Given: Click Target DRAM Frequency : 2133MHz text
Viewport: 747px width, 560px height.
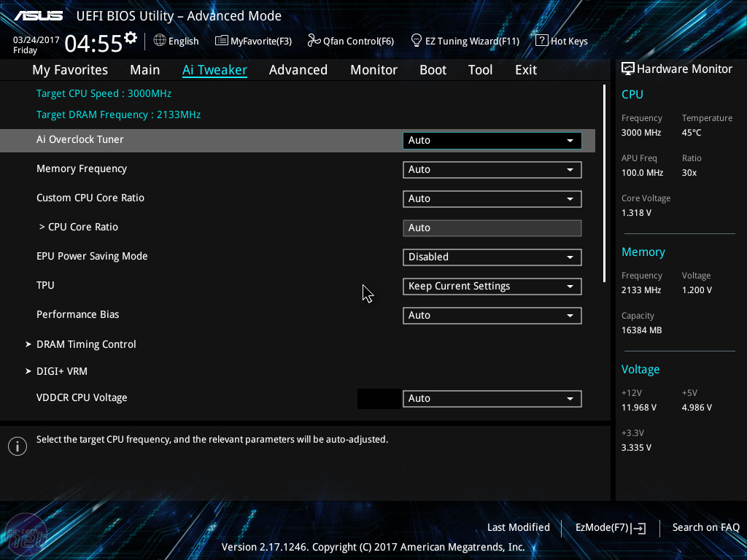Looking at the screenshot, I should [119, 114].
